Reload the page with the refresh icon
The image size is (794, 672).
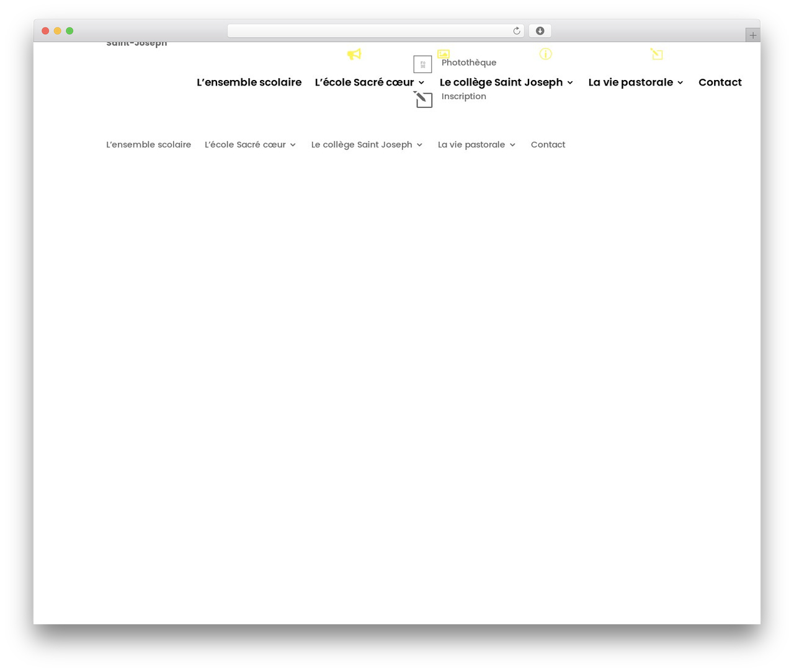(x=516, y=31)
